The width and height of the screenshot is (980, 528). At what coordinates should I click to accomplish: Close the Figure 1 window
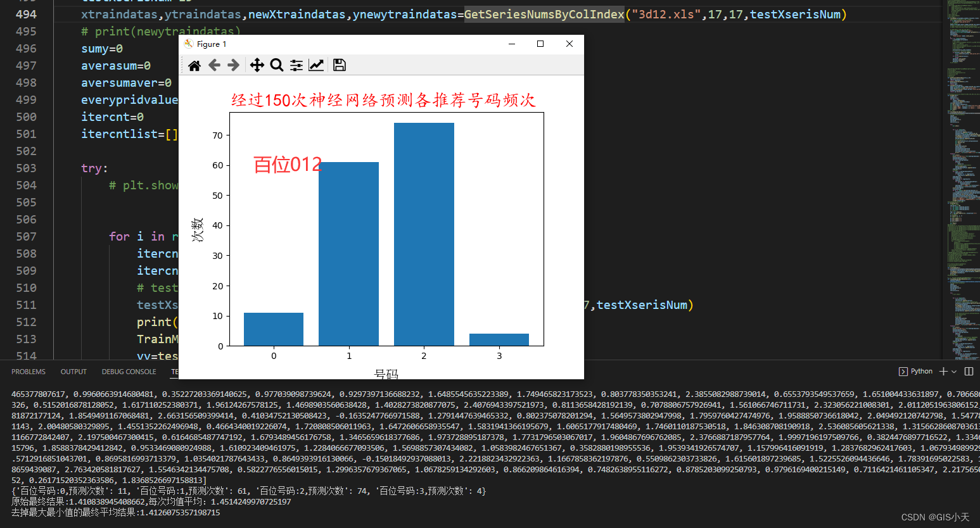tap(569, 44)
